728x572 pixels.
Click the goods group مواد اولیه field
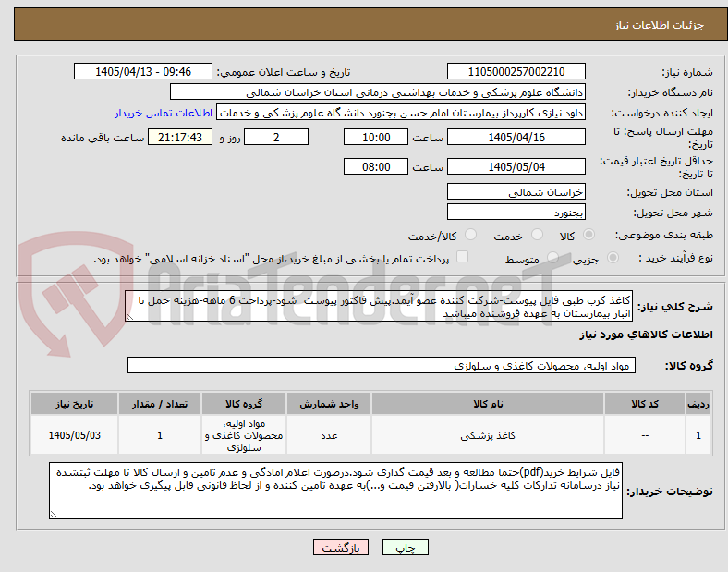tap(382, 365)
